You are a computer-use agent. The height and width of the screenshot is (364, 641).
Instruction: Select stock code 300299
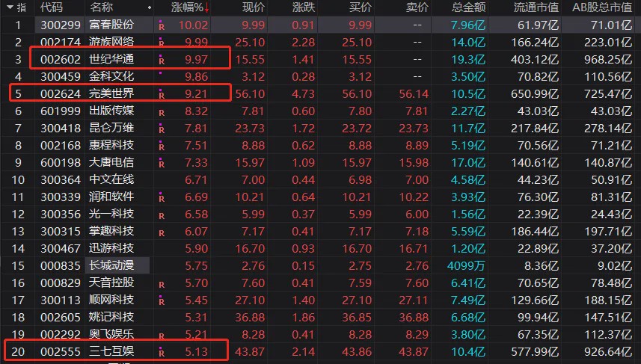tap(61, 25)
